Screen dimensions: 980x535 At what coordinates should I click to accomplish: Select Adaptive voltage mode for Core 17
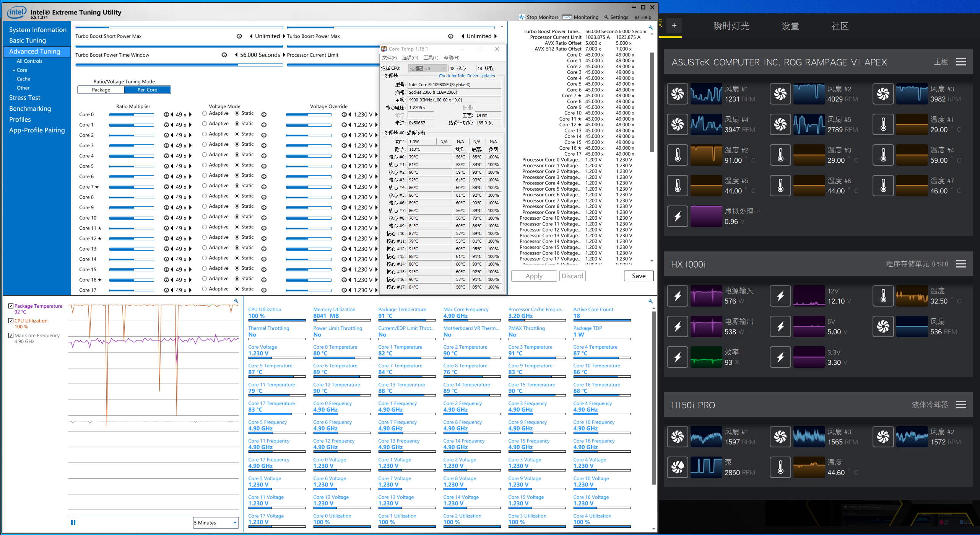coord(205,289)
